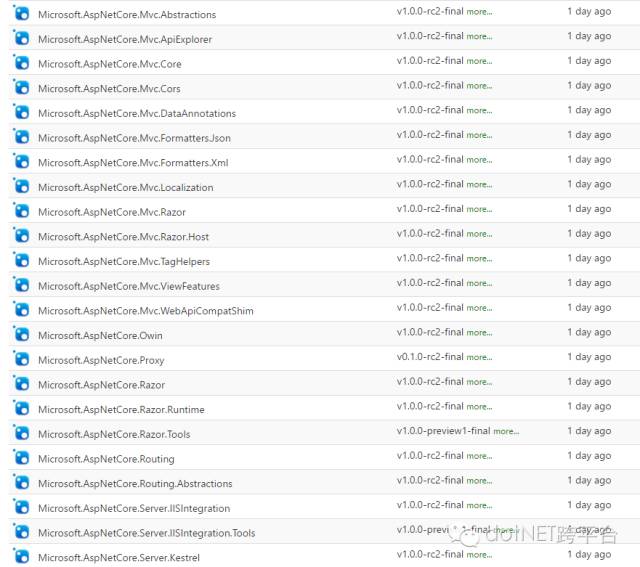Viewport: 640px width, 567px height.
Task: Open the Microsoft.AspNetCore.Mvc.Razor.Host package
Action: 123,237
